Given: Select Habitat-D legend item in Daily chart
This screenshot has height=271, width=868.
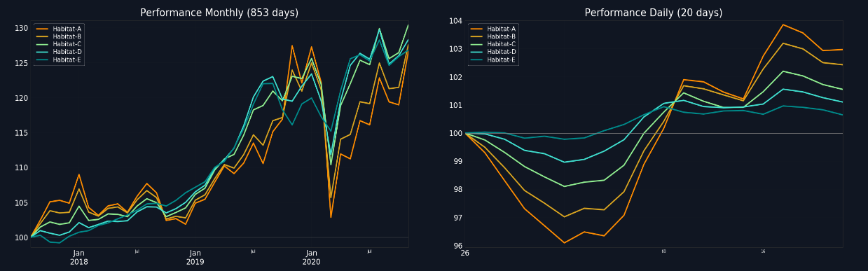Looking at the screenshot, I should [492, 52].
